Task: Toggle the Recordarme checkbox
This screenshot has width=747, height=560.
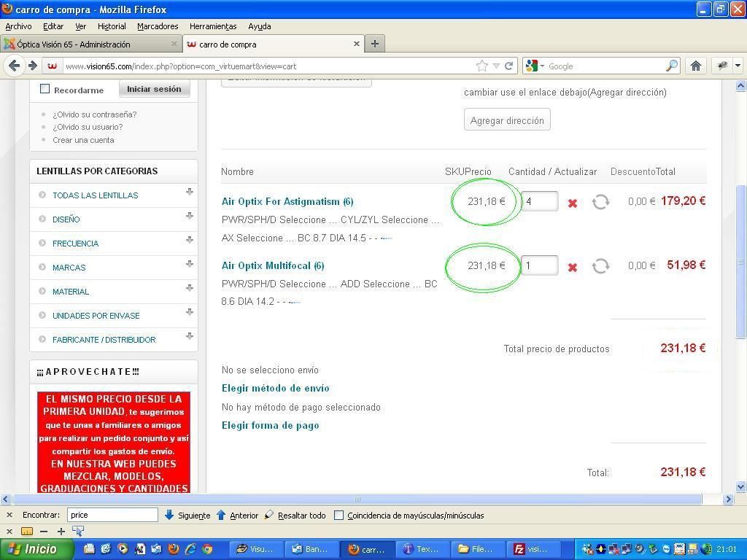Action: click(44, 89)
